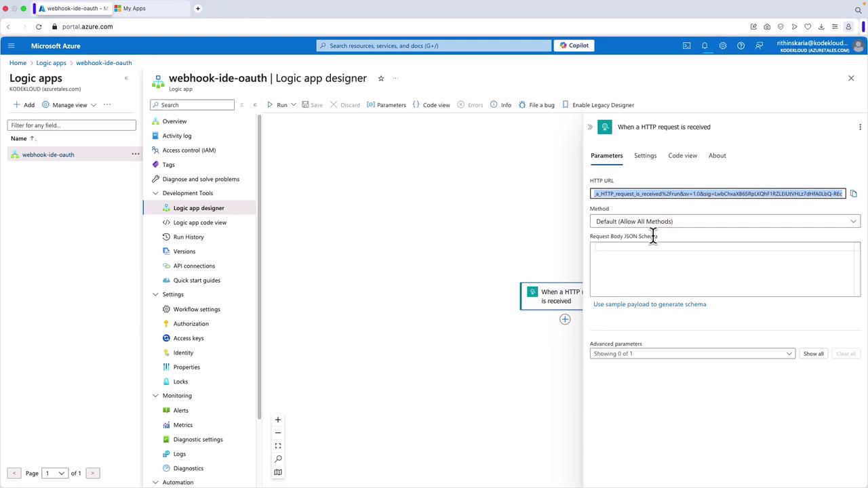This screenshot has width=868, height=488.
Task: Go to Home breadcrumb
Action: tap(18, 63)
